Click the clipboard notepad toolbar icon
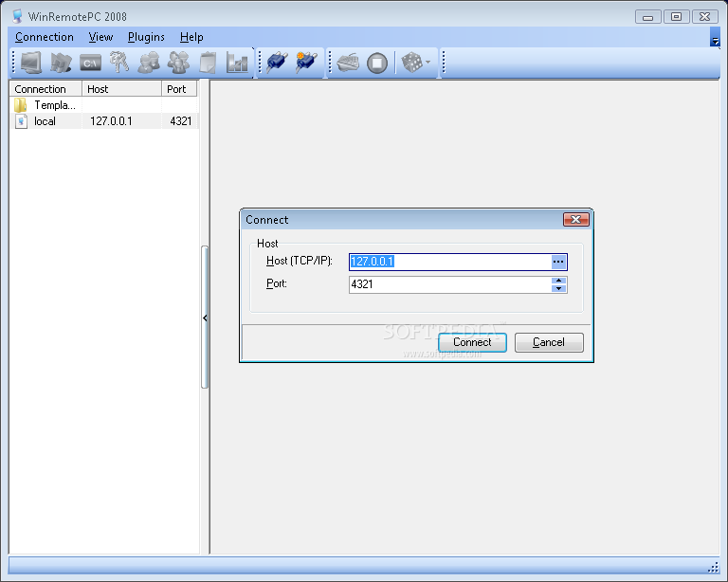Image resolution: width=728 pixels, height=582 pixels. pyautogui.click(x=208, y=63)
